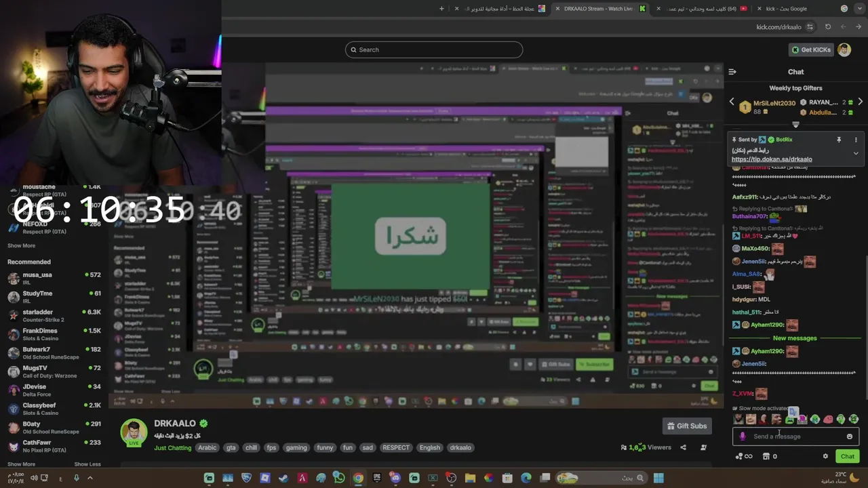Focus the Kick Search field
Image resolution: width=868 pixels, height=488 pixels.
coord(434,49)
